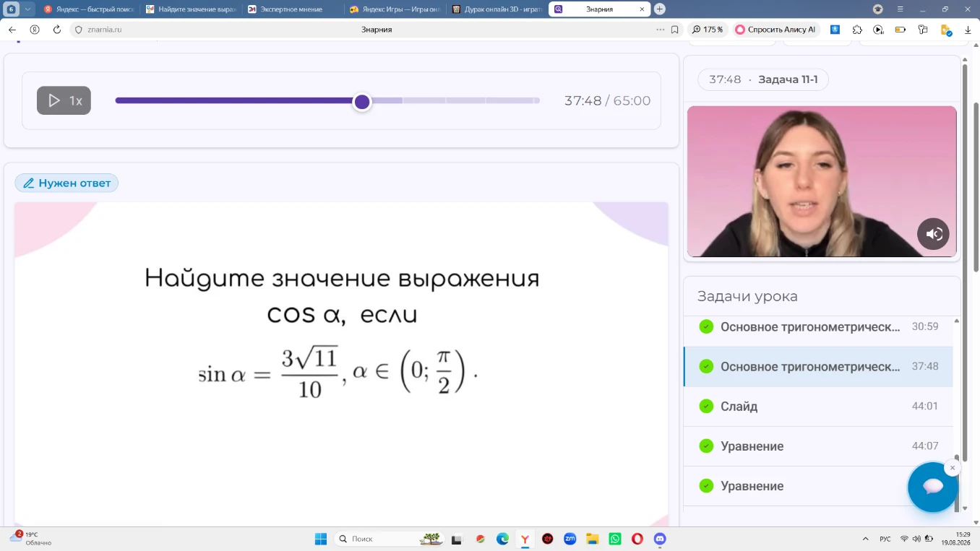Open a new tab with plus button
The width and height of the screenshot is (980, 551).
point(659,9)
